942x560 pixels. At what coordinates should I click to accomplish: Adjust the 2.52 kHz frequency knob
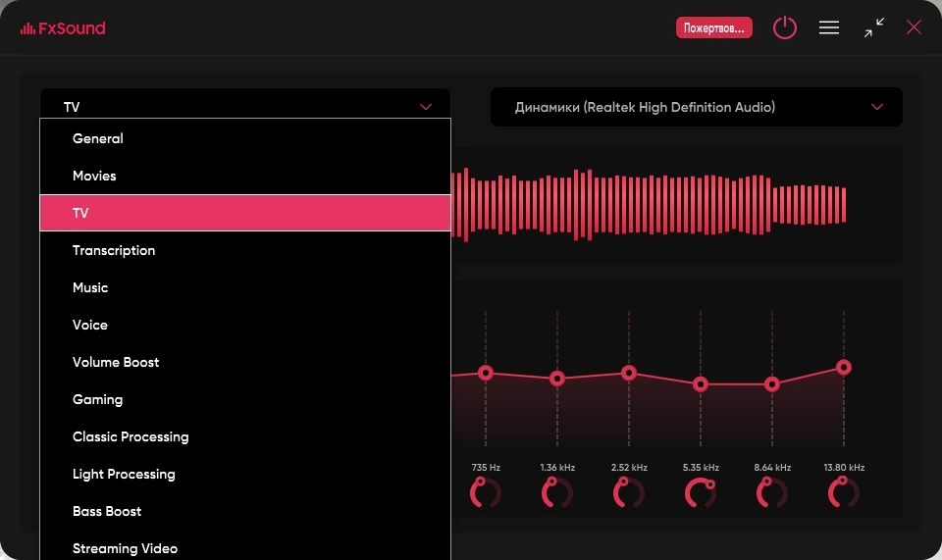628,492
